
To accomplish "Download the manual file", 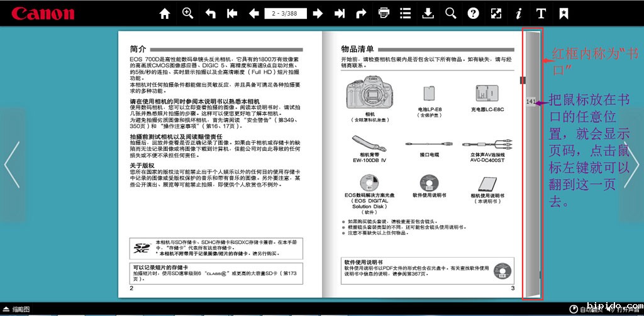I will [x=428, y=13].
